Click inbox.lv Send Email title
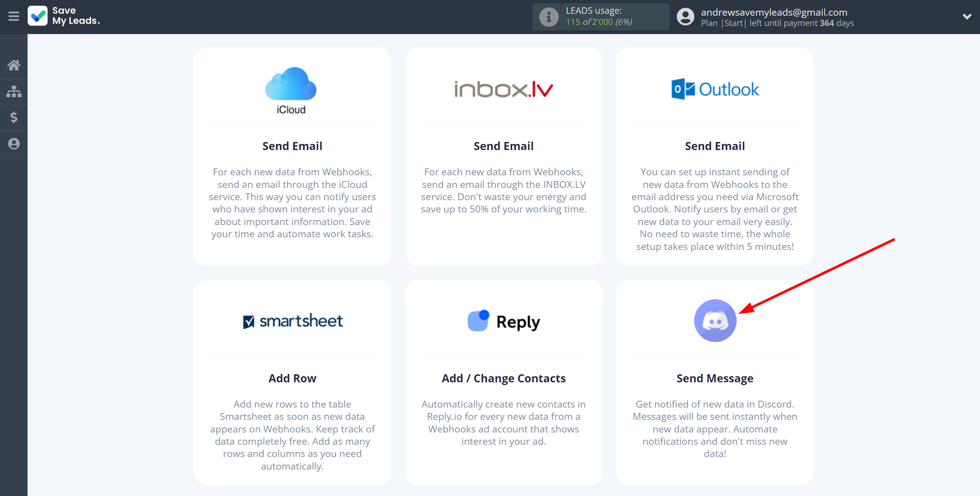The width and height of the screenshot is (980, 496). coord(503,146)
